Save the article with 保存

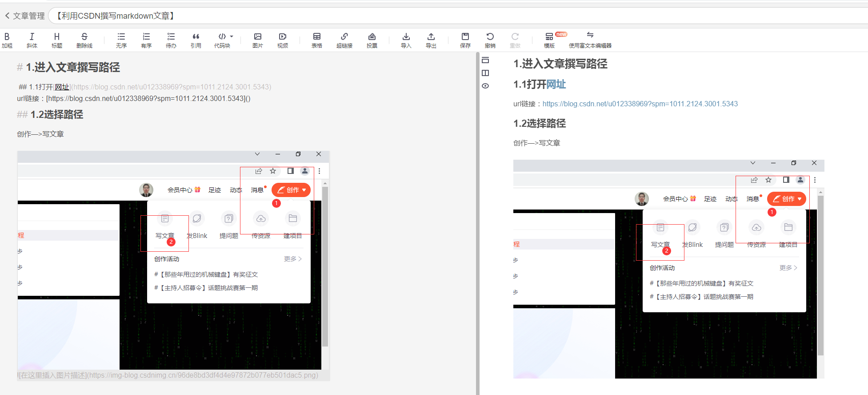coord(465,40)
